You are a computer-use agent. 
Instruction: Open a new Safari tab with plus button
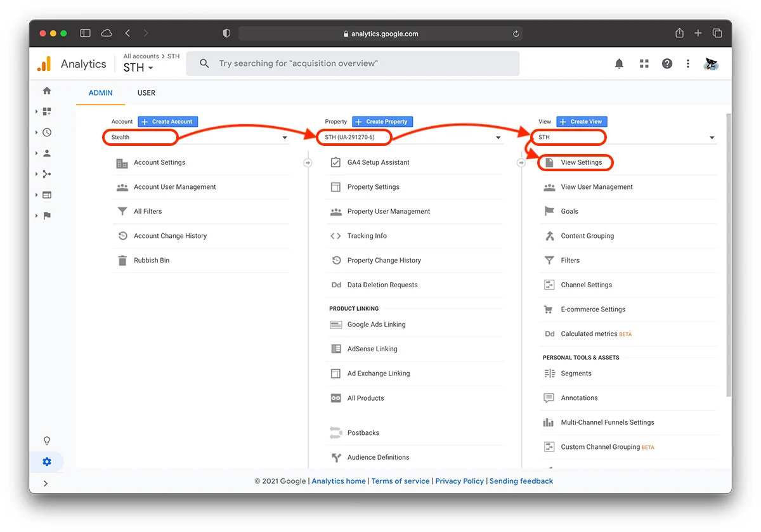click(x=698, y=33)
